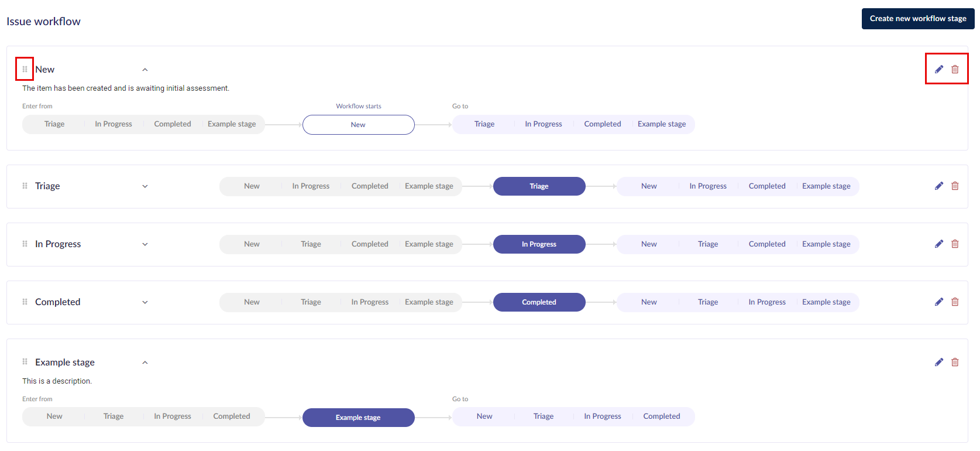Toggle Example stage in Triage row's enter-from list

pyautogui.click(x=429, y=186)
